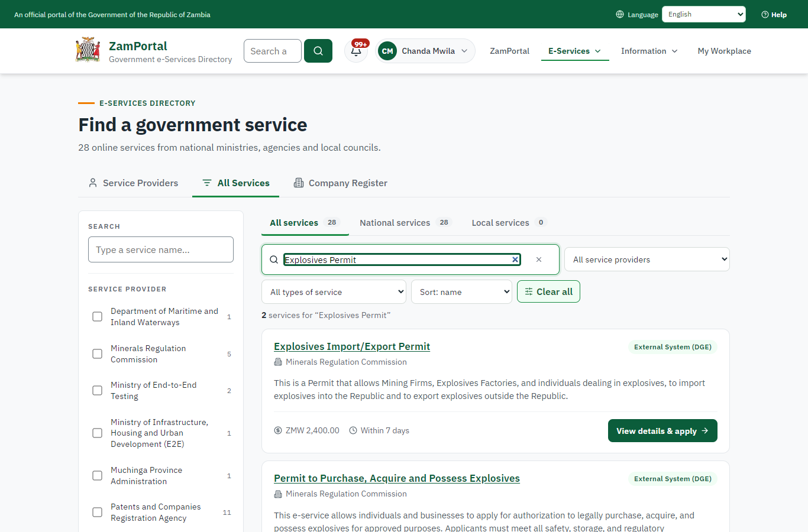Clear the Explosives Permit search text
The height and width of the screenshot is (532, 808).
515,259
